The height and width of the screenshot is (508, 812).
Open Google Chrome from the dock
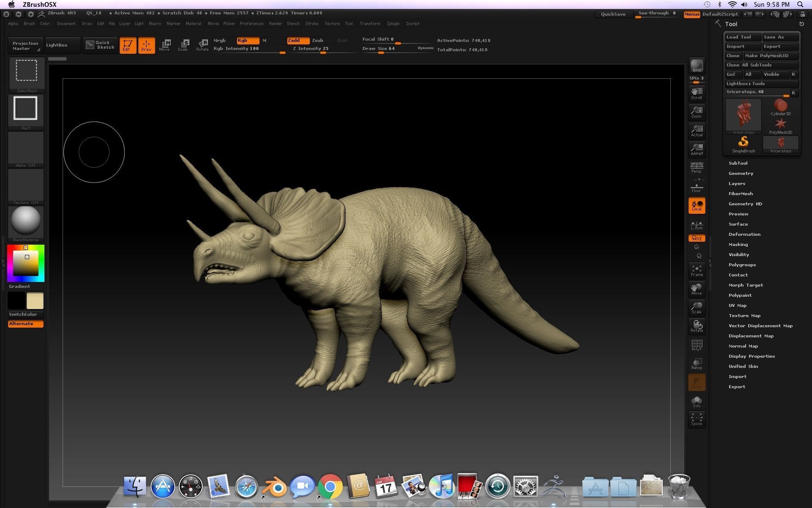[330, 486]
